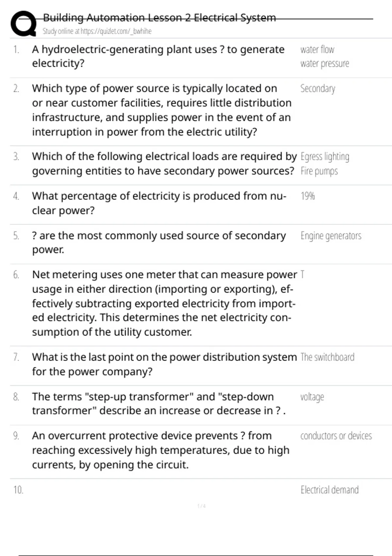The height and width of the screenshot is (556, 392).
Task: Click the answer 'conductors or devices'
Action: 336,436
